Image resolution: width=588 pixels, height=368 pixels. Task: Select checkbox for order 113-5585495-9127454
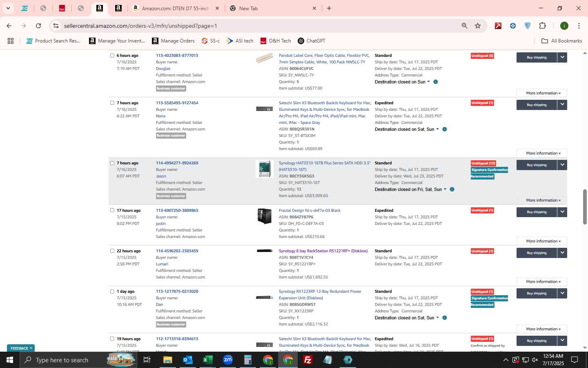[112, 103]
